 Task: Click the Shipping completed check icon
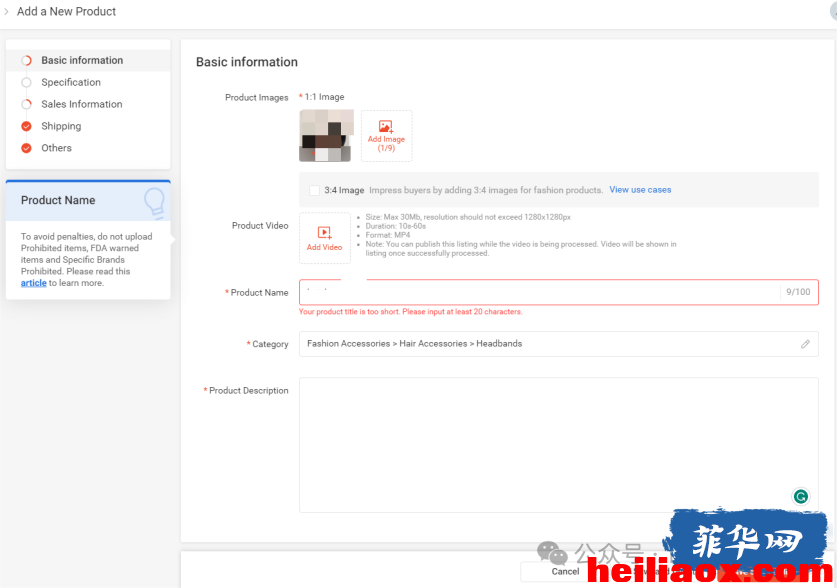click(x=26, y=126)
